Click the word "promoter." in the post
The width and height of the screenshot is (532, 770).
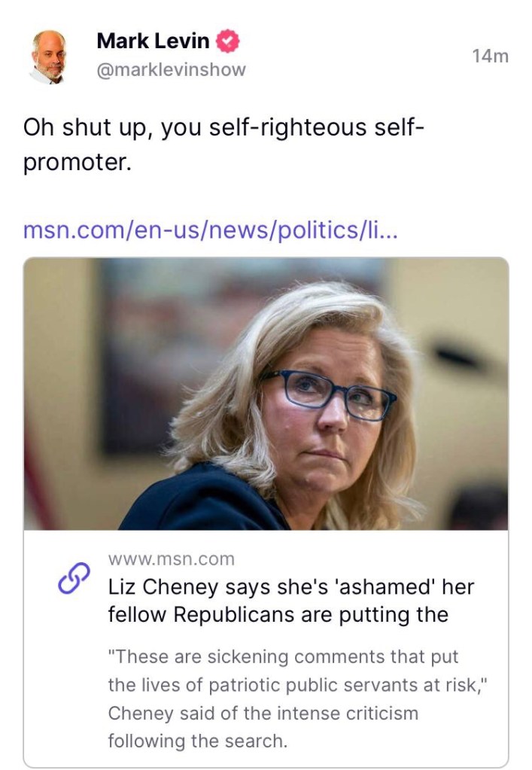click(78, 162)
